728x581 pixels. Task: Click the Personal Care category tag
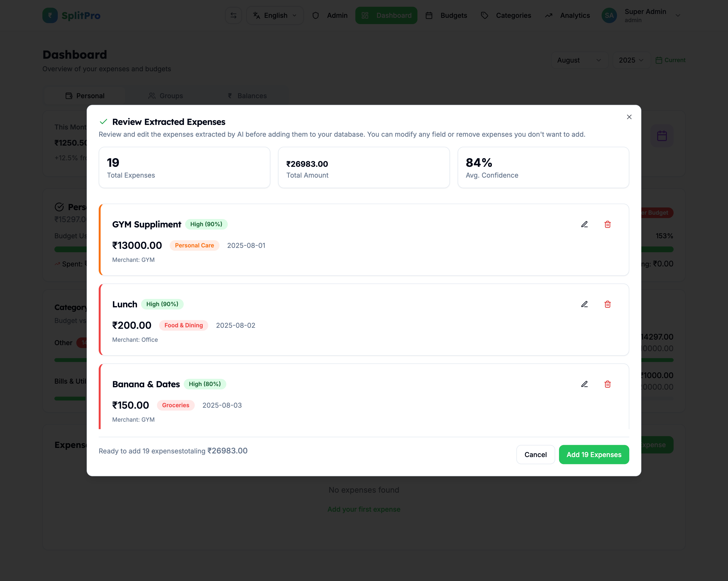tap(194, 245)
